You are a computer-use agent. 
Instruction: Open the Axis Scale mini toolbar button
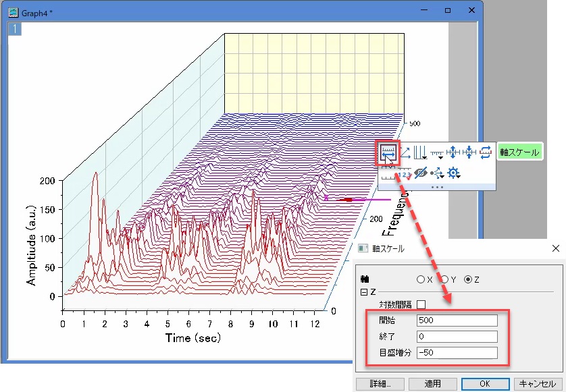pos(388,152)
